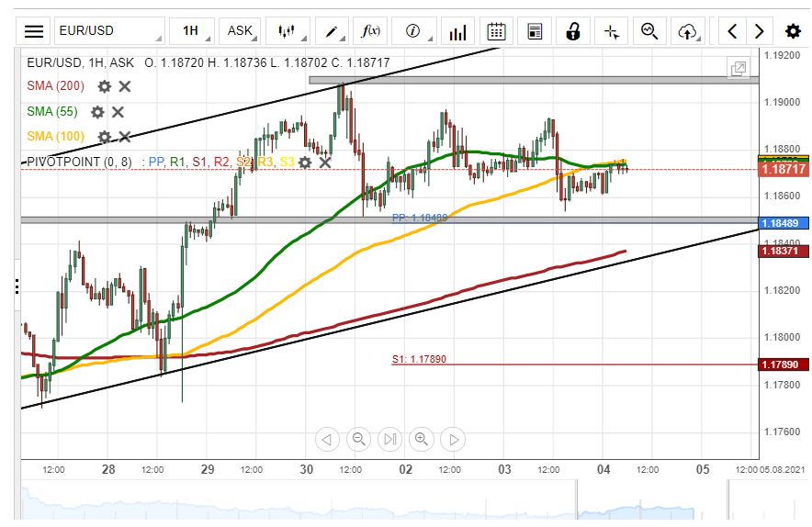Click the SMA (100) indicator label
Image resolution: width=812 pixels, height=527 pixels.
pos(55,136)
